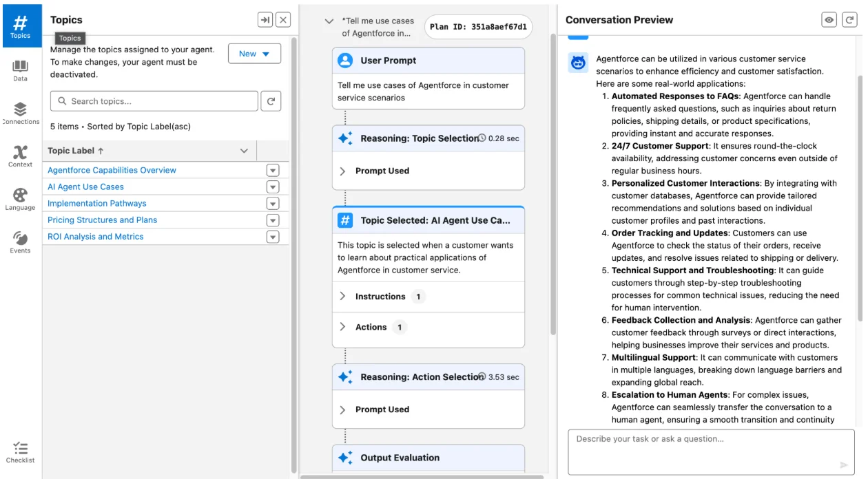Toggle the Conversation Preview eye icon
This screenshot has width=868, height=479.
829,20
